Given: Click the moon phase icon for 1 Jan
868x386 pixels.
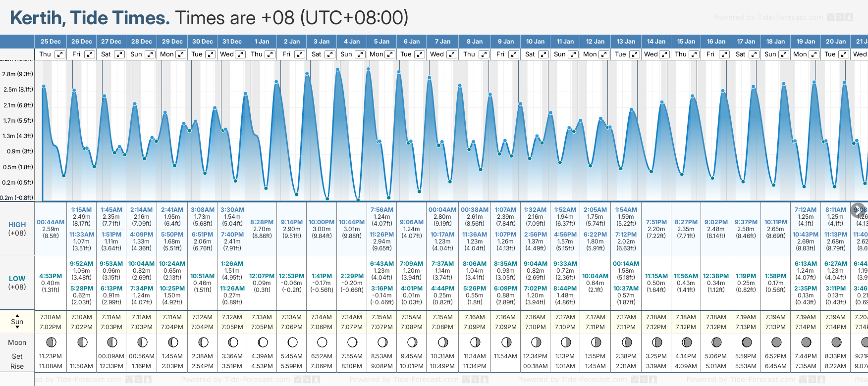Looking at the screenshot, I should coord(263,342).
